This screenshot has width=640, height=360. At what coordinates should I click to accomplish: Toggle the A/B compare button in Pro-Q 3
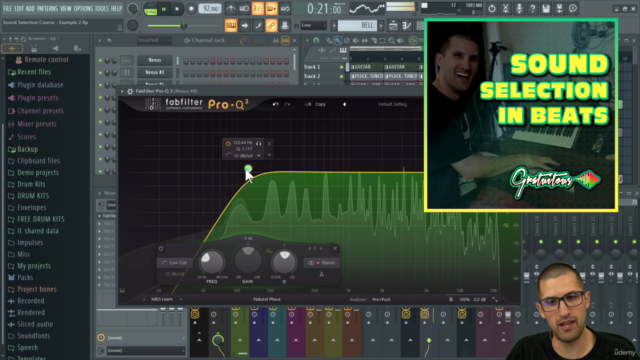coord(307,104)
